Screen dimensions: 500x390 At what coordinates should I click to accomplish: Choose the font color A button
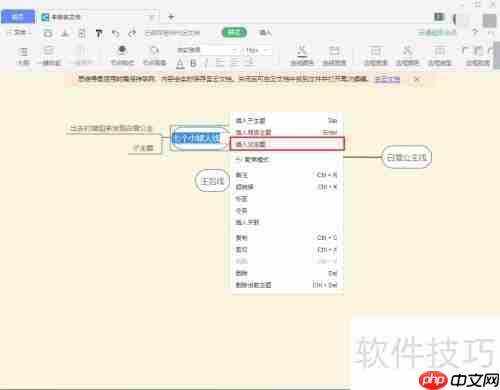180,63
